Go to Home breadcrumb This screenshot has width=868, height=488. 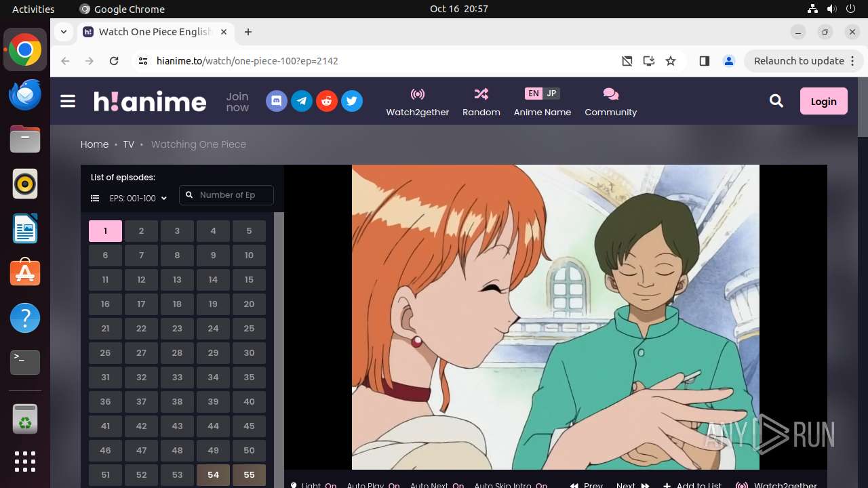point(94,144)
